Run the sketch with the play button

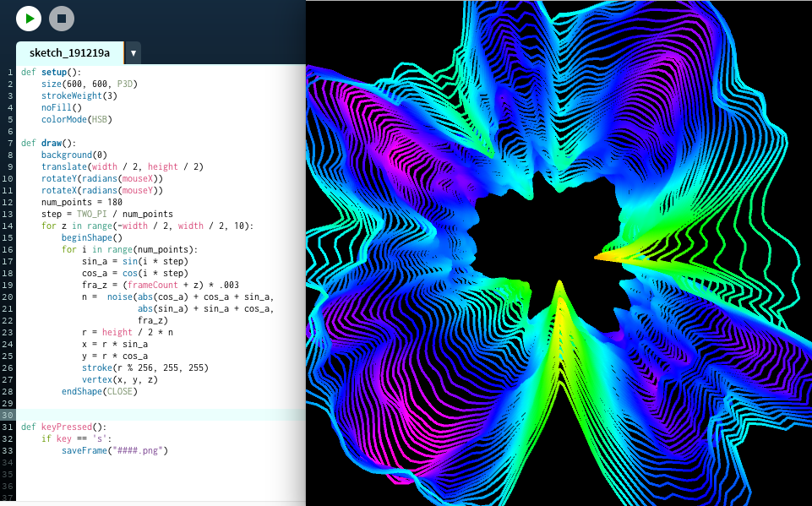(29, 18)
